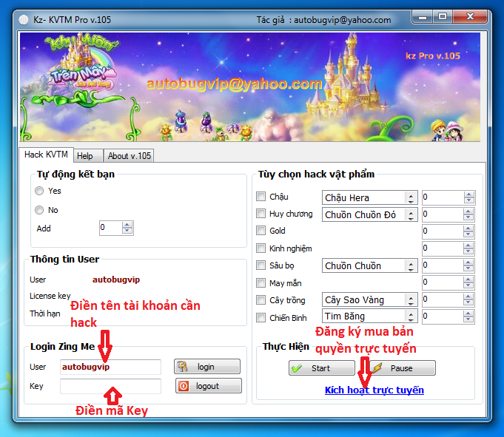Expand the Tim Băng dropdown

point(369,316)
